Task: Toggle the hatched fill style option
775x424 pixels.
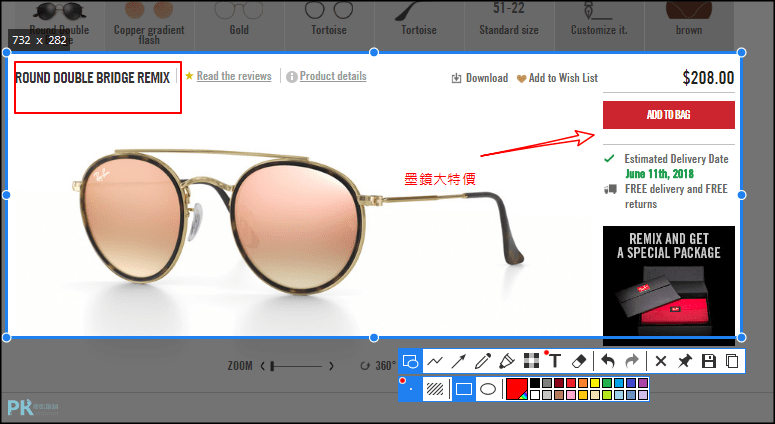Action: point(435,389)
